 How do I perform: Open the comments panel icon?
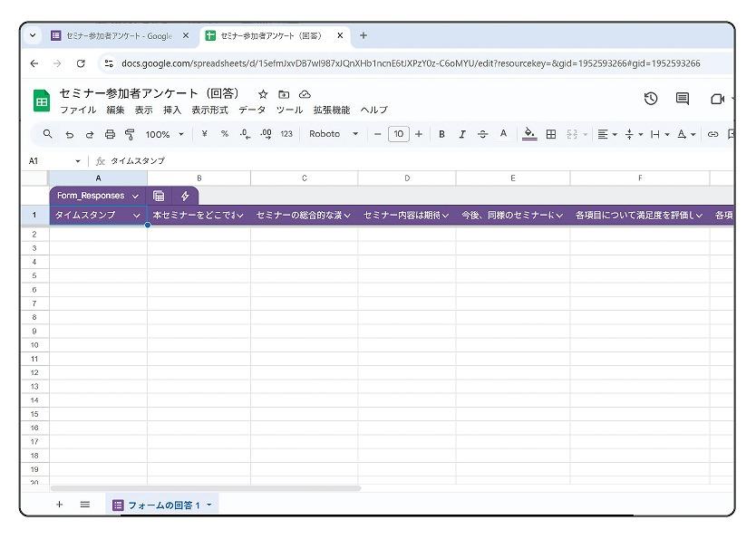(x=683, y=99)
